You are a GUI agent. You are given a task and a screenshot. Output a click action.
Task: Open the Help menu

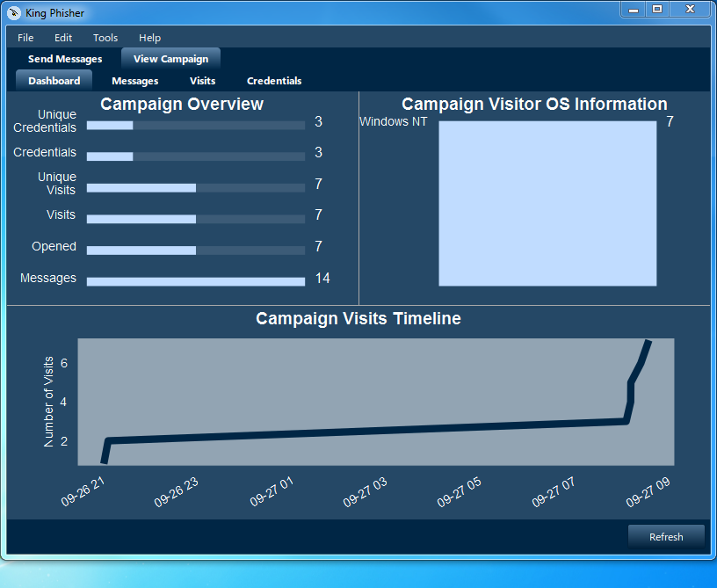click(149, 38)
